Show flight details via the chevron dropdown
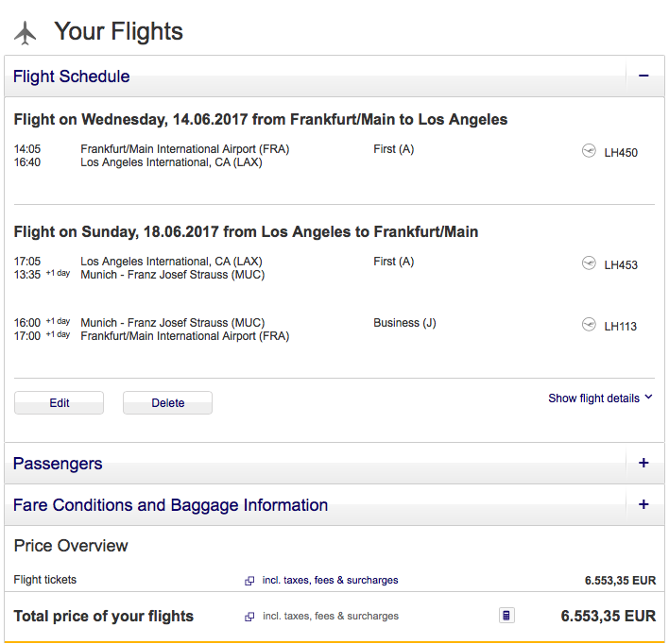 point(648,398)
